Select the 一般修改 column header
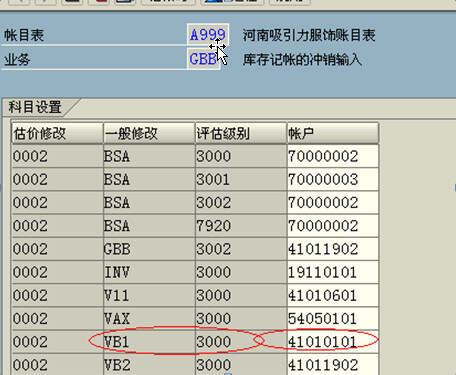Image resolution: width=456 pixels, height=375 pixels. [149, 133]
